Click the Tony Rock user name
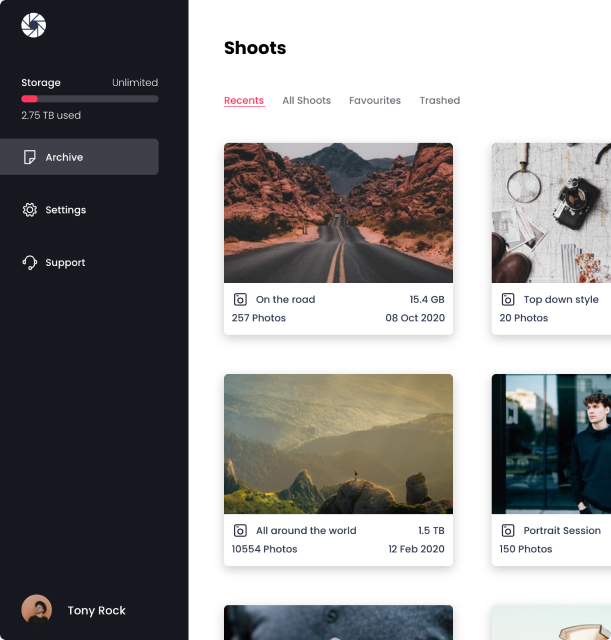 coord(97,610)
